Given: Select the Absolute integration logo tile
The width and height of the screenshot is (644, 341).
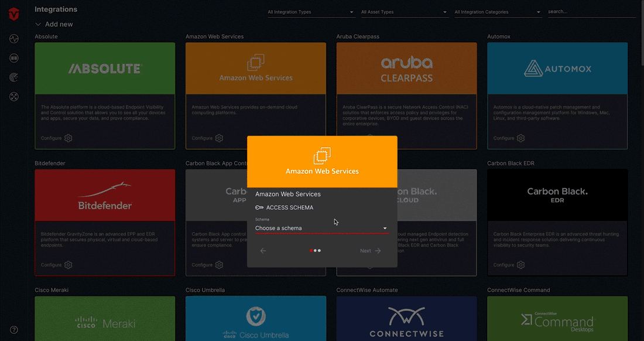Looking at the screenshot, I should (x=105, y=69).
